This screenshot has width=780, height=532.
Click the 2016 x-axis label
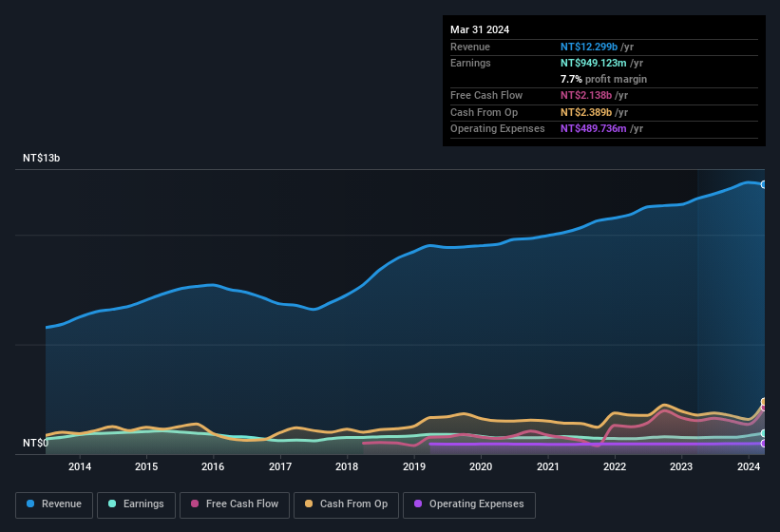point(213,466)
